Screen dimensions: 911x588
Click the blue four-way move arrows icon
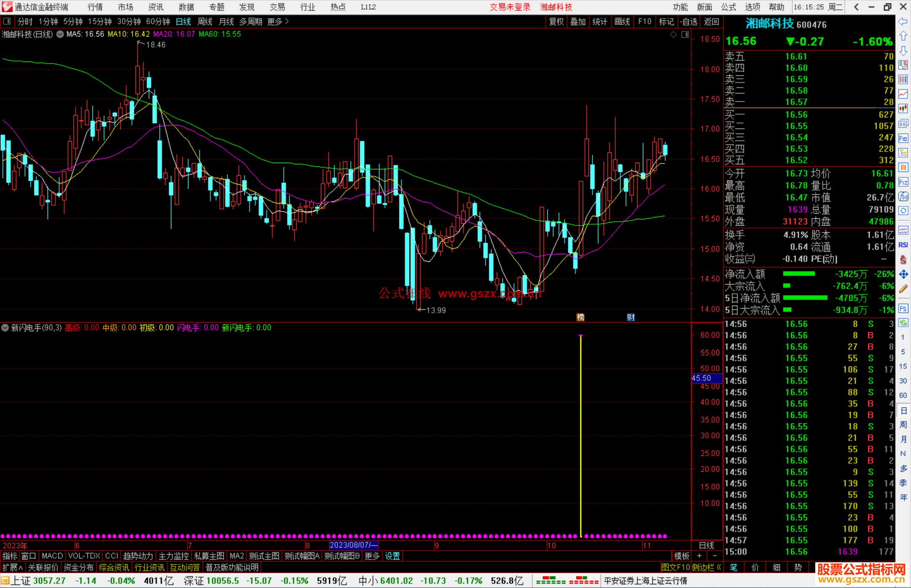click(x=903, y=274)
